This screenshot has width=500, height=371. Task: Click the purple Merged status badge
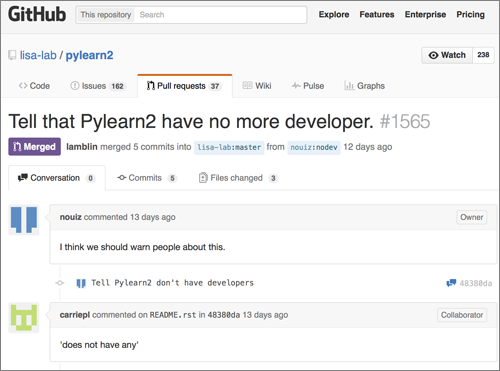point(35,147)
